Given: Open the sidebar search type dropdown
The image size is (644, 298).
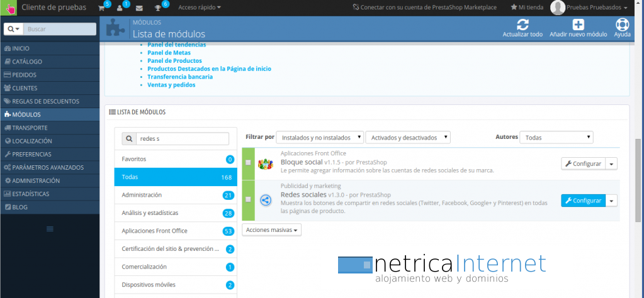Looking at the screenshot, I should tap(14, 29).
